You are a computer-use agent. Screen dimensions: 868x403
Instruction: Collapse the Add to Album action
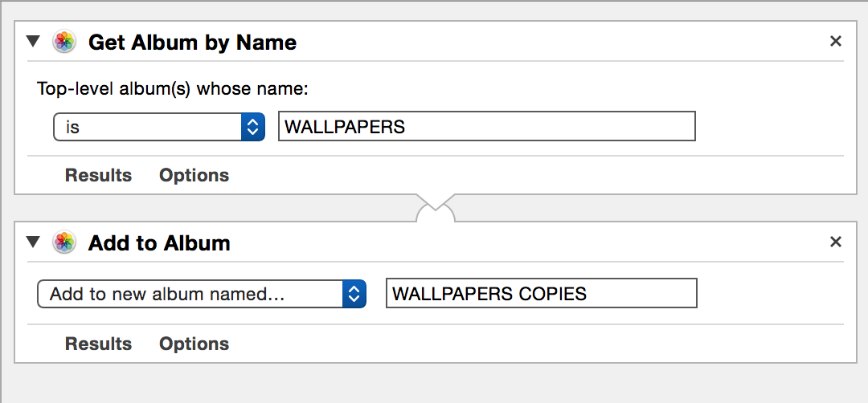(34, 242)
